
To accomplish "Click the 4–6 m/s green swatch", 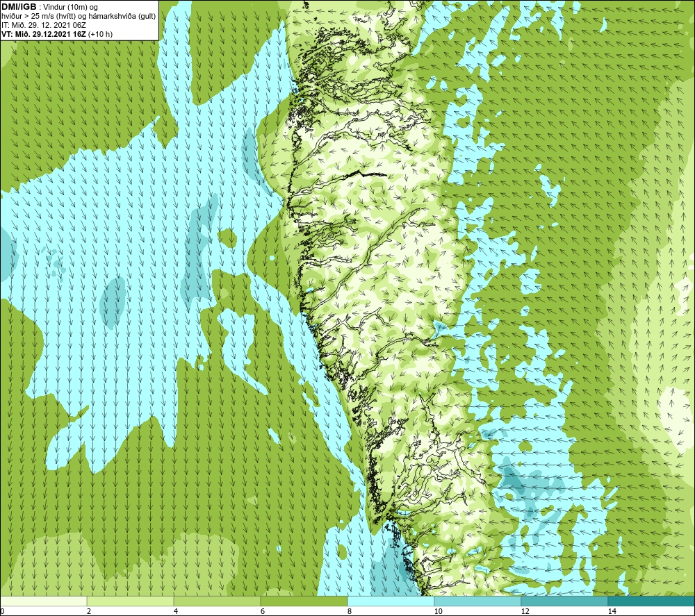I will [217, 601].
